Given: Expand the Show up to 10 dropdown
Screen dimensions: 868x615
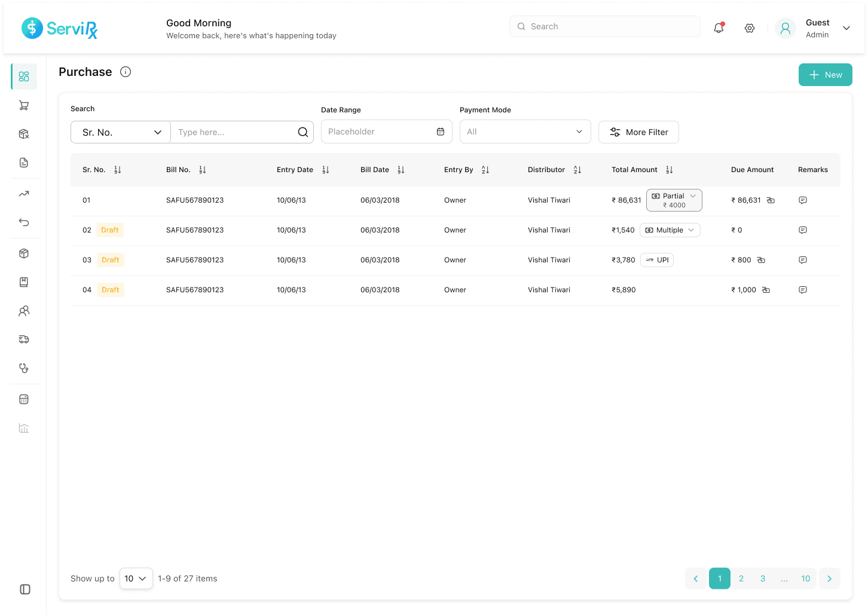Looking at the screenshot, I should pyautogui.click(x=136, y=579).
